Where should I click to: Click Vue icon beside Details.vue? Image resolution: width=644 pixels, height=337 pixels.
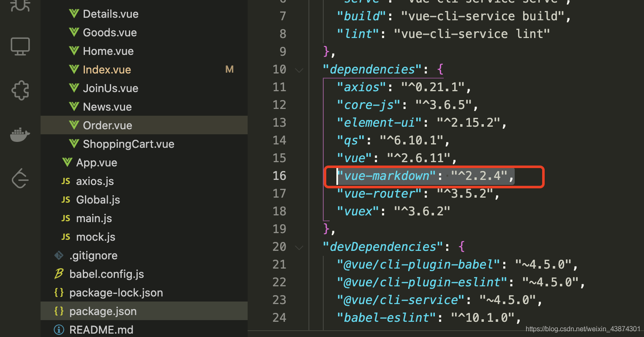tap(74, 14)
